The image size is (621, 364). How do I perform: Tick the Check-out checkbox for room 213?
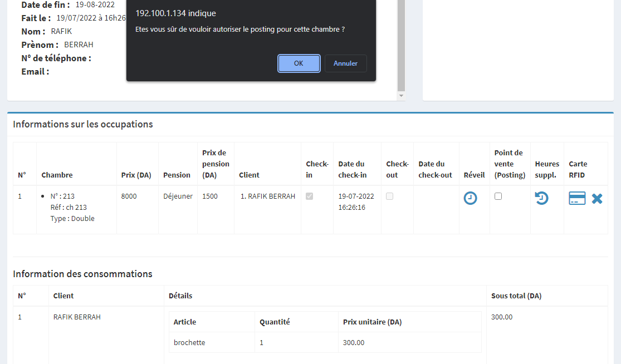point(390,196)
